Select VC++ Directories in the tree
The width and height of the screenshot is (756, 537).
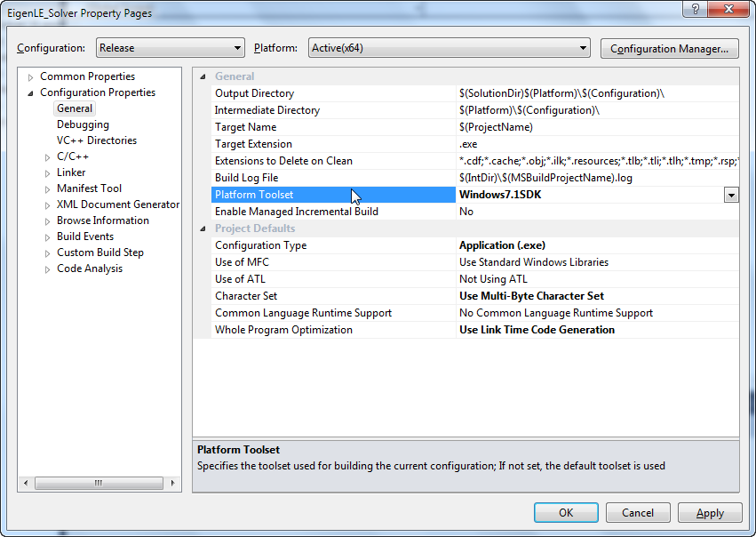pos(97,140)
